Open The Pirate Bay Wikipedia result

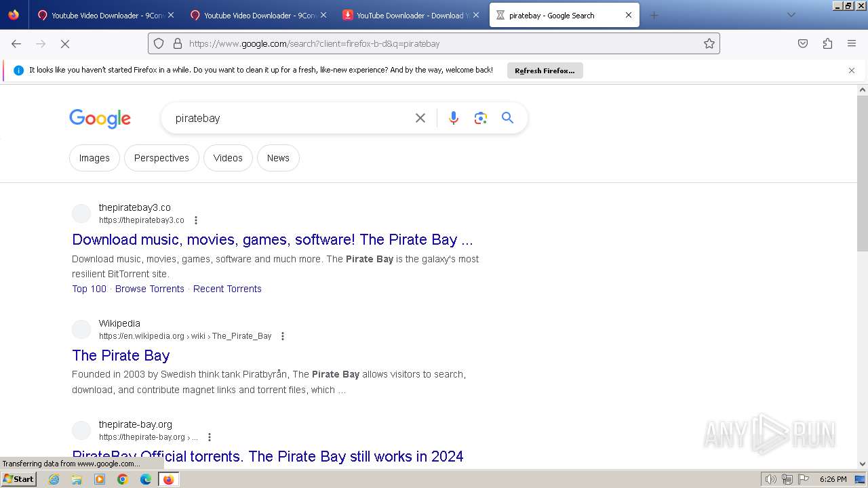coord(121,355)
